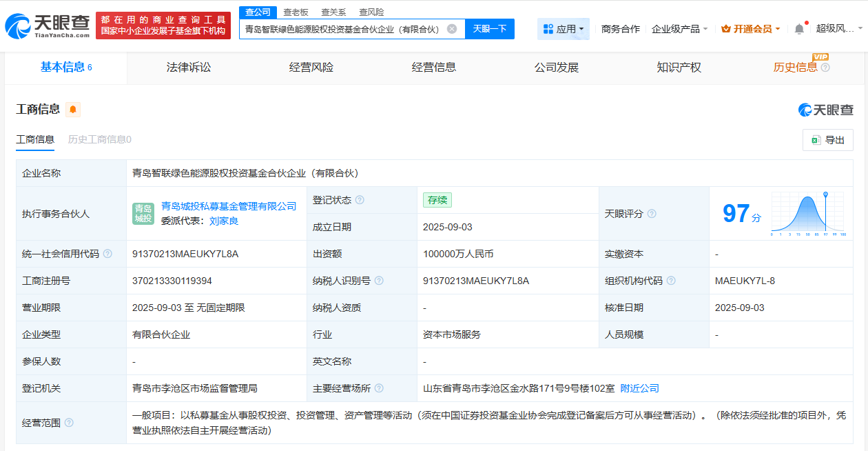The width and height of the screenshot is (868, 451).
Task: Click help icon next to 天眼评分
Action: (652, 214)
